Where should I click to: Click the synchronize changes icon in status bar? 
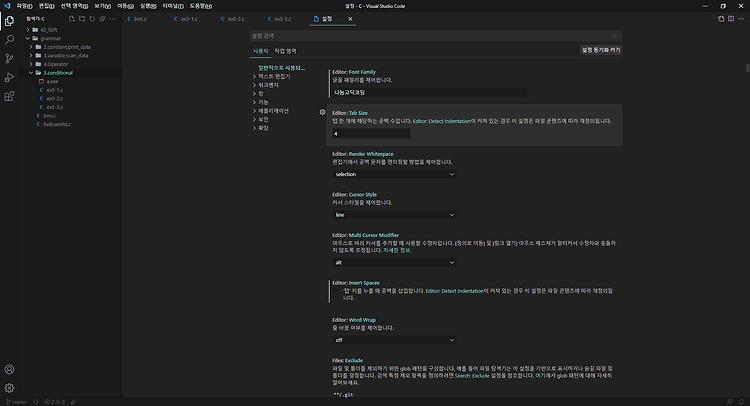point(35,402)
